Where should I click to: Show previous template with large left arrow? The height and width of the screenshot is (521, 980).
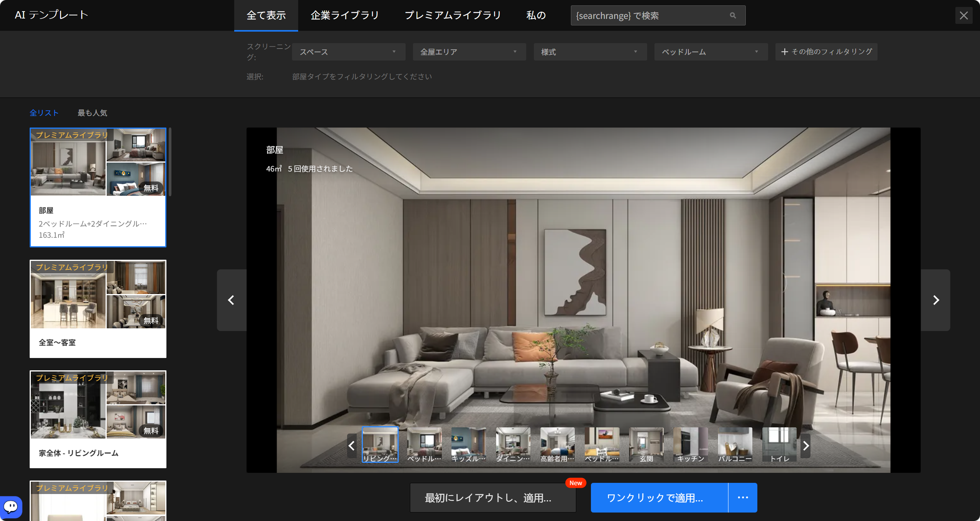coord(232,300)
